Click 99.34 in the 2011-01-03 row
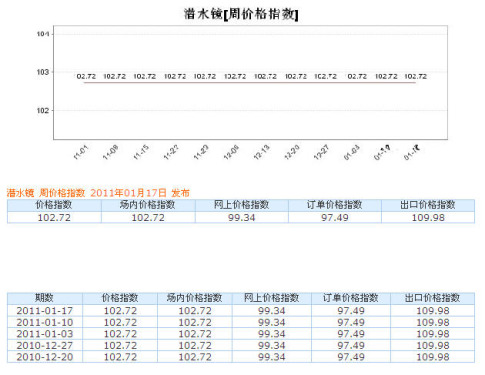Screen dimensions: 485x375 pyautogui.click(x=271, y=334)
